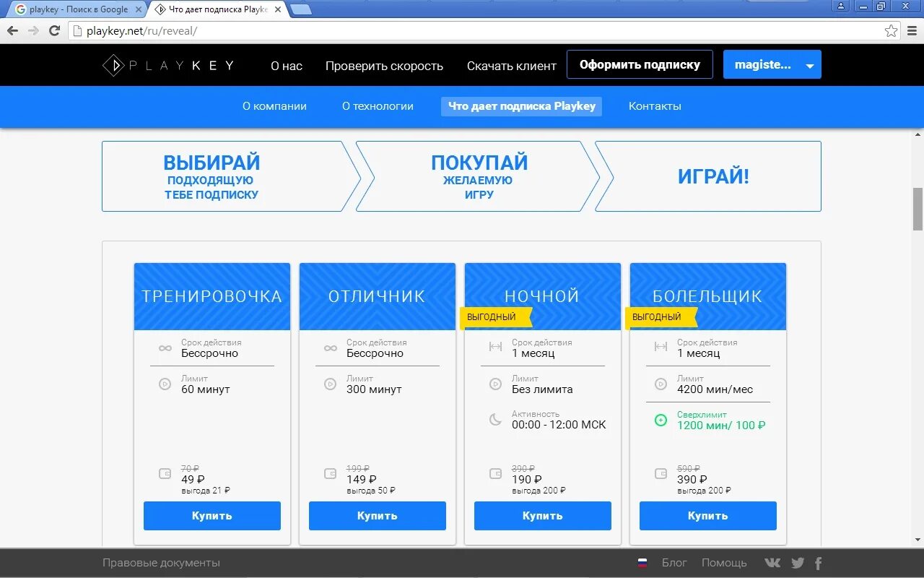Open the Twitter icon in the footer
This screenshot has height=578, width=924.
point(797,563)
